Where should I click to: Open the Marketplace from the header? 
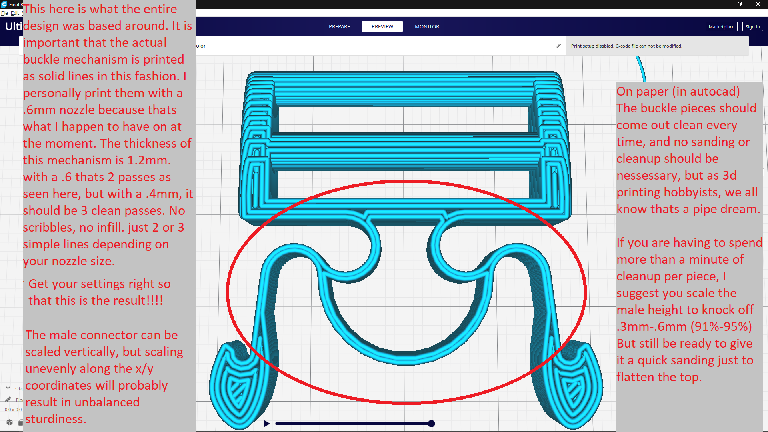[720, 27]
